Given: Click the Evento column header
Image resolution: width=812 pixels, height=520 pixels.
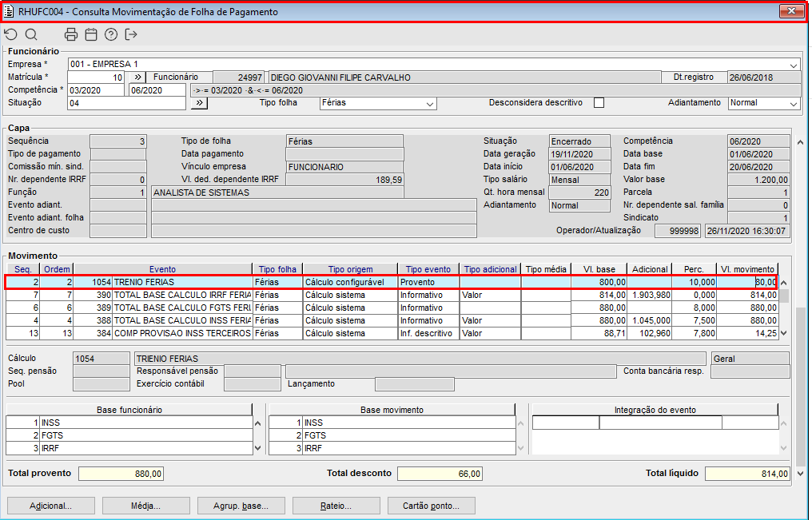Looking at the screenshot, I should pos(162,269).
